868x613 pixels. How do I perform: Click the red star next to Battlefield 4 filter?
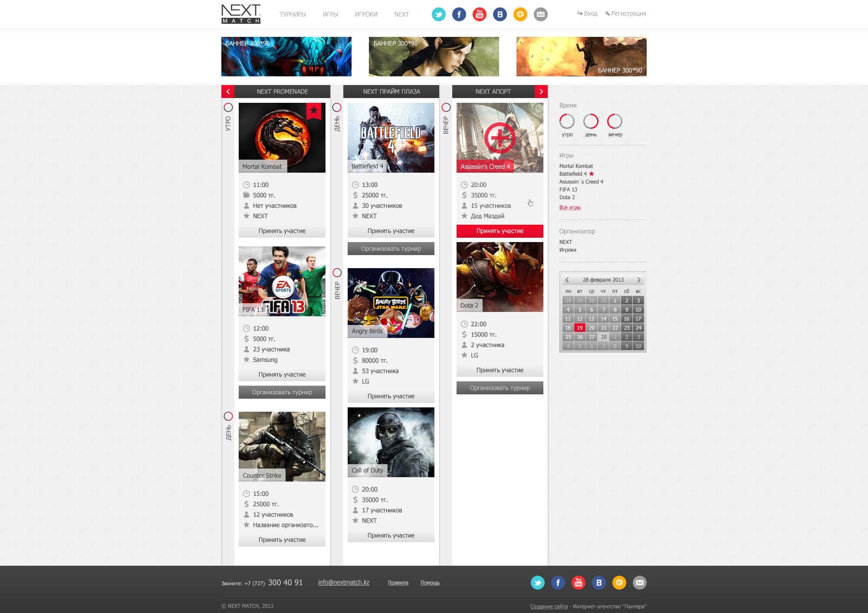click(592, 174)
